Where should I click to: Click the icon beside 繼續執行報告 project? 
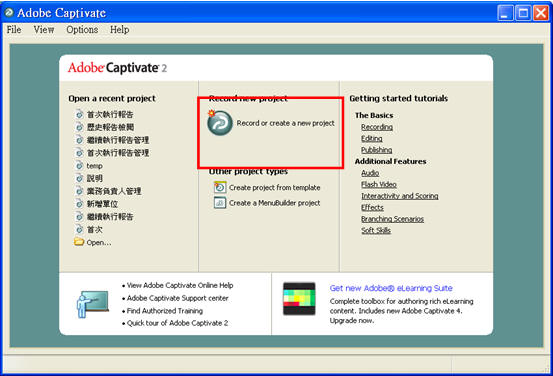pyautogui.click(x=80, y=217)
